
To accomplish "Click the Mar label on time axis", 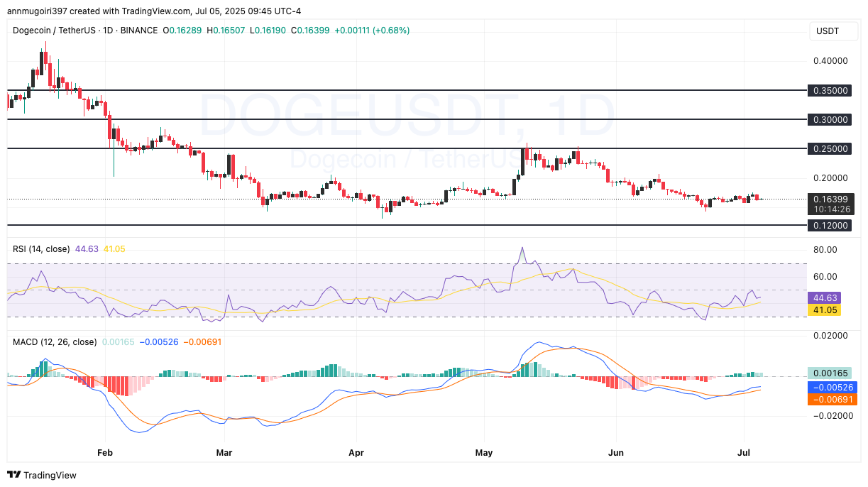I will click(224, 452).
